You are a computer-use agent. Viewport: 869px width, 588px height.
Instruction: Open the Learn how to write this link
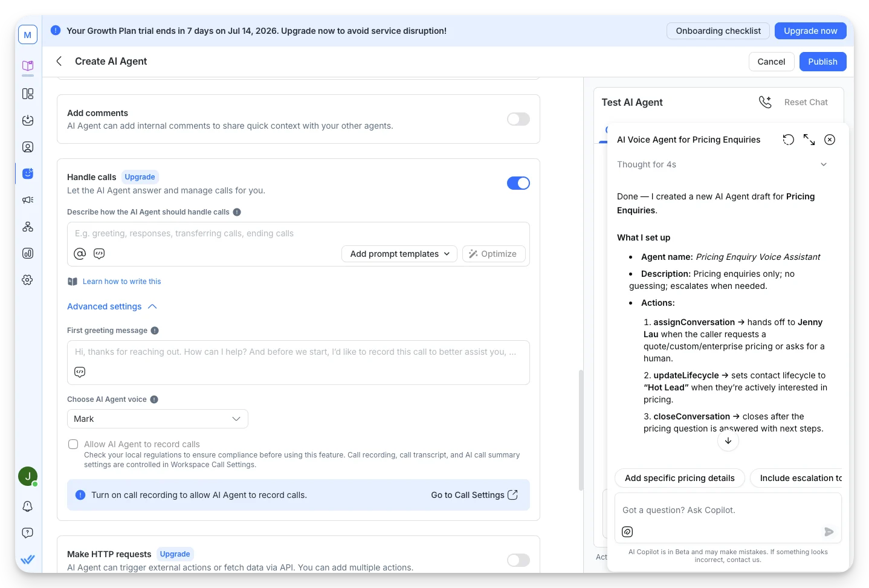(x=121, y=282)
